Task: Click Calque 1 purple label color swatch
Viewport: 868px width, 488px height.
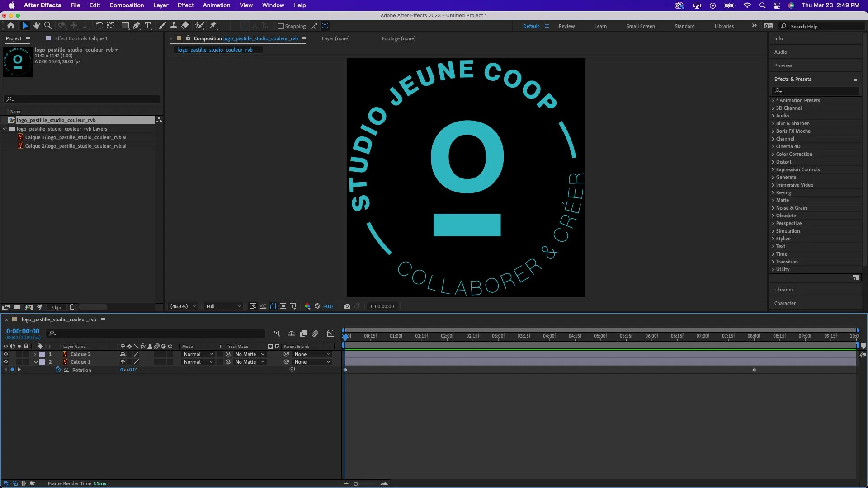Action: pyautogui.click(x=42, y=362)
